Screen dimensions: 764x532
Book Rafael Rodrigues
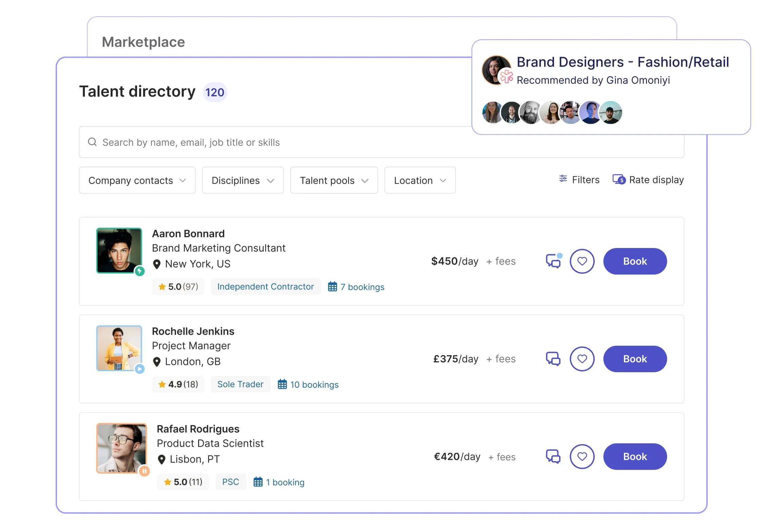point(635,456)
